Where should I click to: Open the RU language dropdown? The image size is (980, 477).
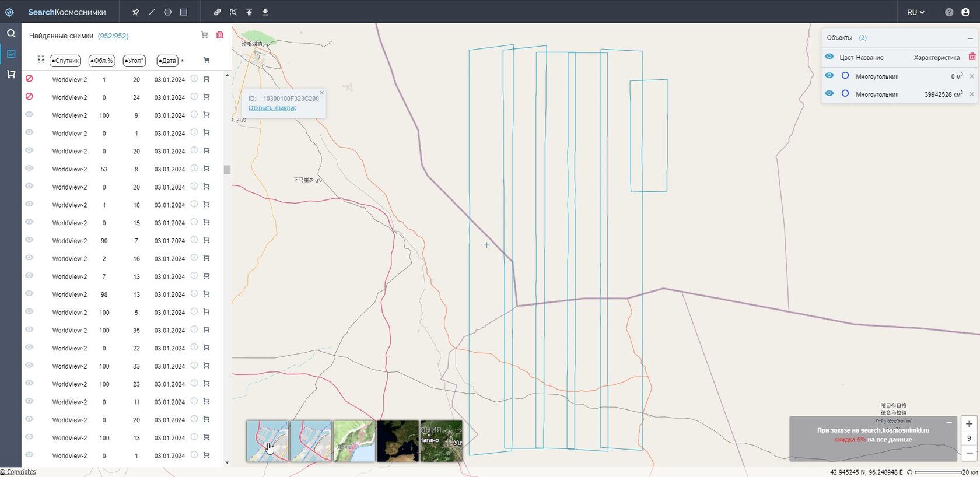(x=916, y=12)
